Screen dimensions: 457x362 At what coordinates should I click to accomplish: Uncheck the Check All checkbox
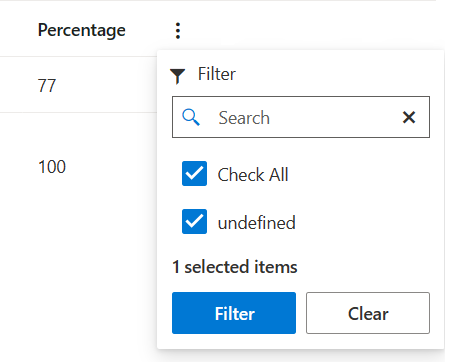194,174
